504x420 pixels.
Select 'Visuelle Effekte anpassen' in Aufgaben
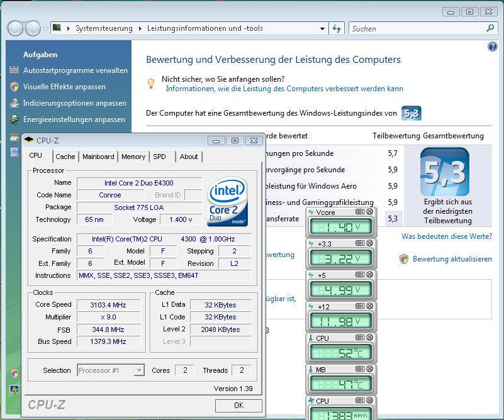(x=64, y=87)
